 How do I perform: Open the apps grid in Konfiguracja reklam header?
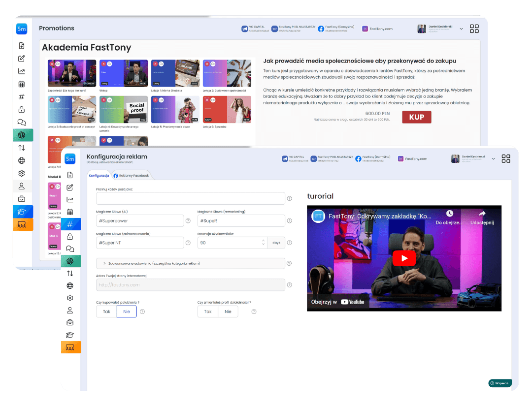click(506, 158)
